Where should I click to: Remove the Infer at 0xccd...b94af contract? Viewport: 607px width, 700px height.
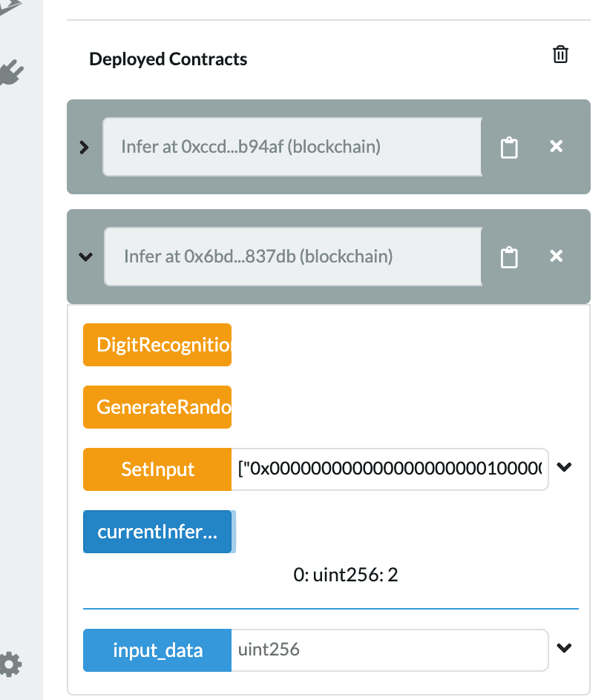[x=556, y=147]
